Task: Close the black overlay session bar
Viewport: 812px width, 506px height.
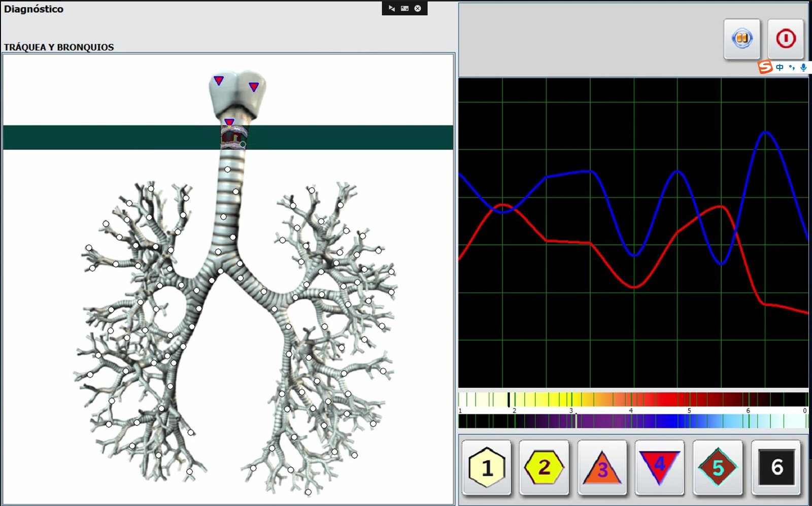Action: (x=418, y=9)
